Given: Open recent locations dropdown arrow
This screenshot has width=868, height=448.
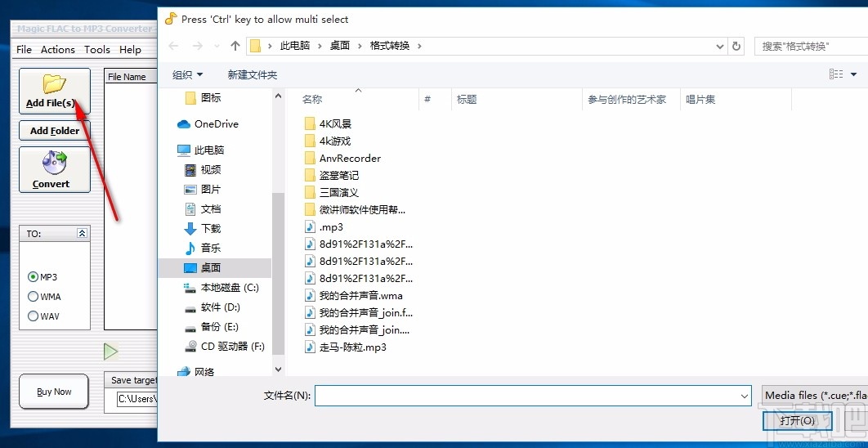Looking at the screenshot, I should click(x=217, y=46).
